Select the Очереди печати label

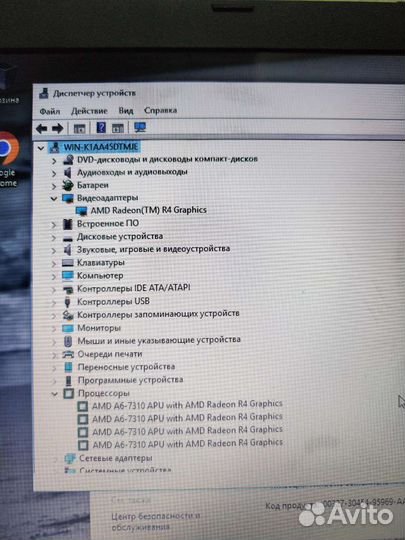tap(110, 354)
